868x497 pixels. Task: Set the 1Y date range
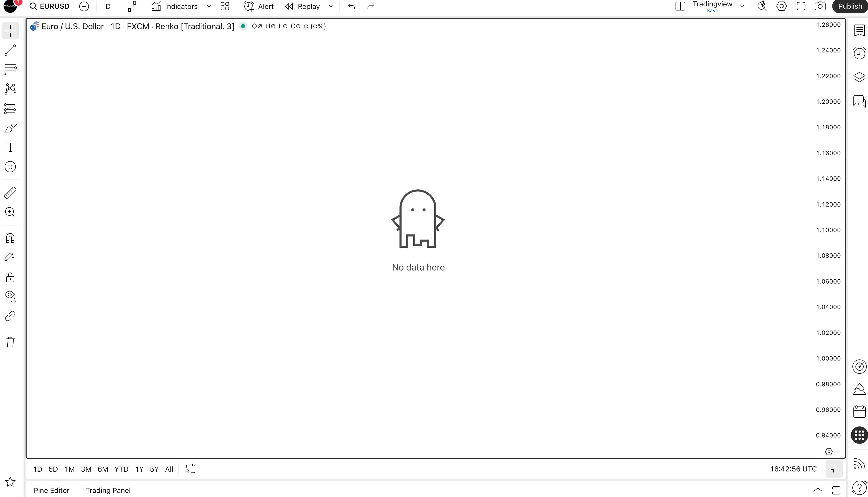click(139, 469)
